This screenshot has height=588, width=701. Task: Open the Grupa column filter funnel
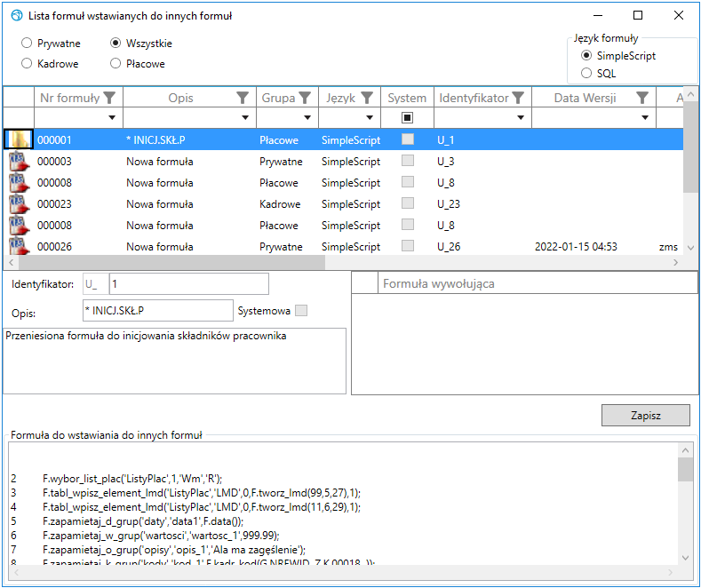(305, 98)
